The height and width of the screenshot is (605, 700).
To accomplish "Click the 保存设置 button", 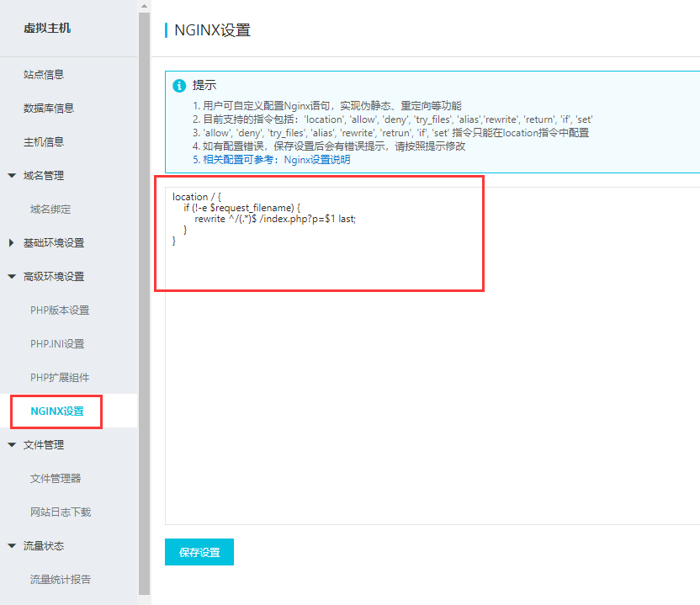I will [x=199, y=551].
